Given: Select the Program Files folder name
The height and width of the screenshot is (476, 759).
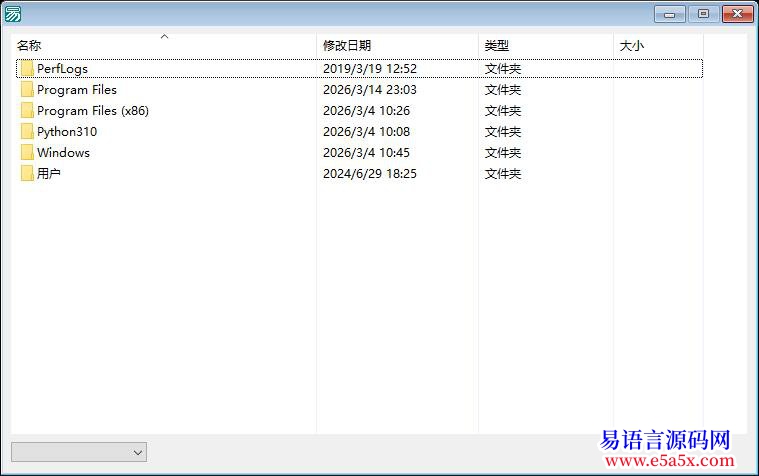Looking at the screenshot, I should click(x=77, y=90).
